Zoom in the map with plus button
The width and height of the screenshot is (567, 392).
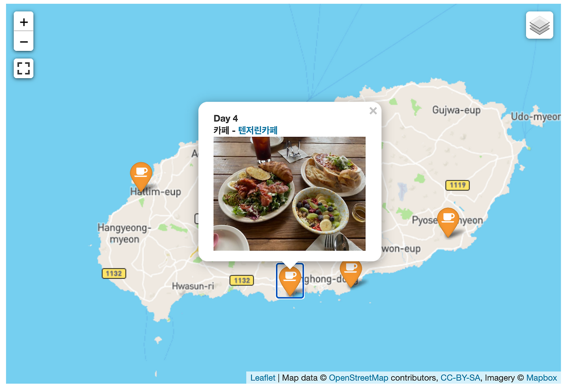coord(23,22)
